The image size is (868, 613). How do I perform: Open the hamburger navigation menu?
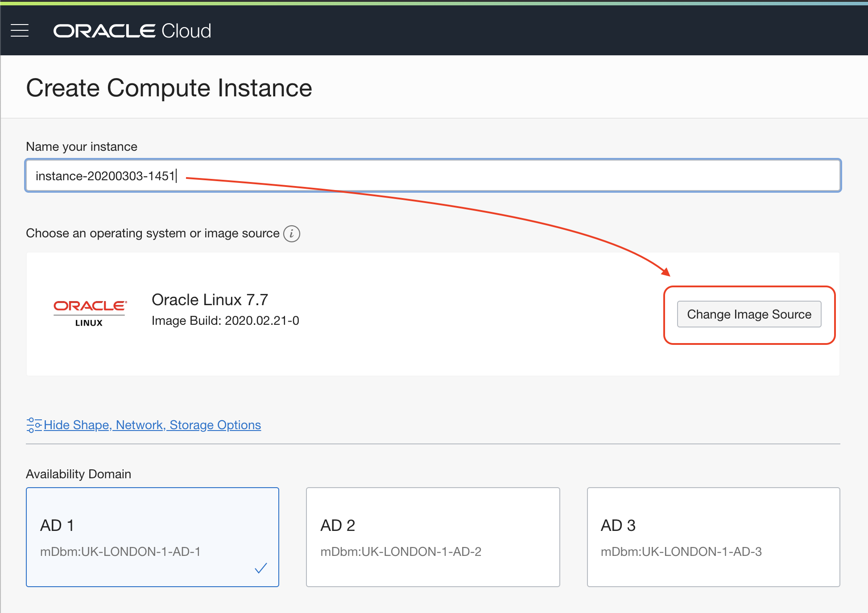[20, 30]
